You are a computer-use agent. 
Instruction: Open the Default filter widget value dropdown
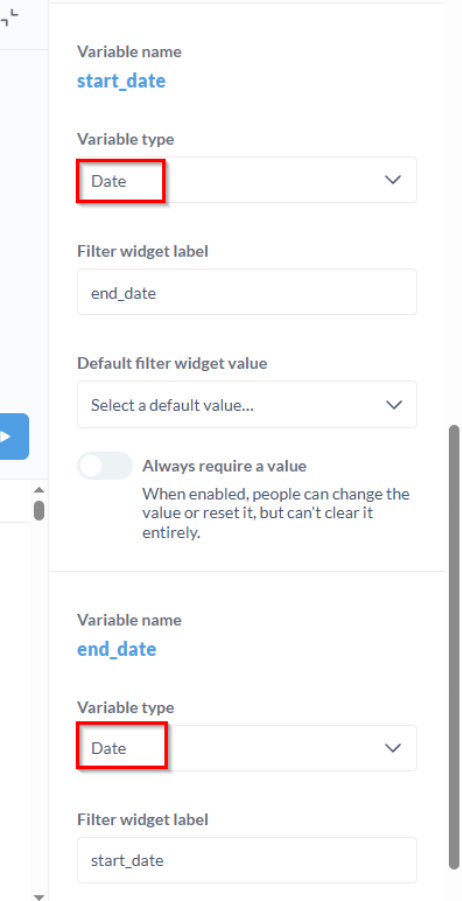pos(247,405)
